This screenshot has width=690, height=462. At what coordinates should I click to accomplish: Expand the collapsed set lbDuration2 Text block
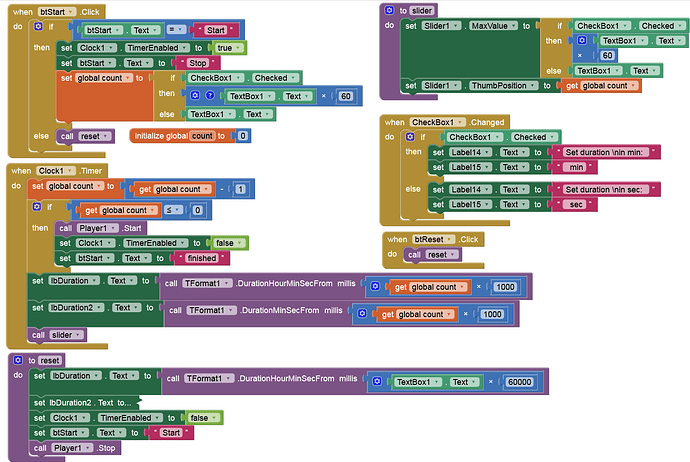(x=80, y=401)
